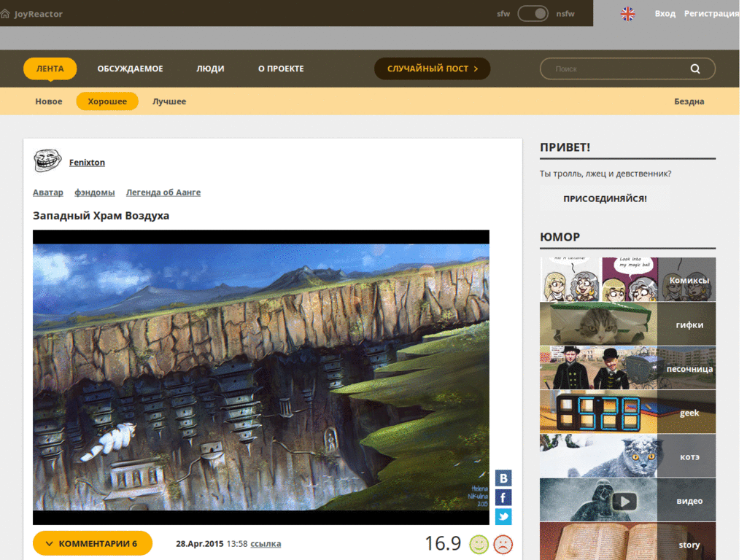
Task: Click the 16.9 post rating value
Action: pyautogui.click(x=443, y=543)
